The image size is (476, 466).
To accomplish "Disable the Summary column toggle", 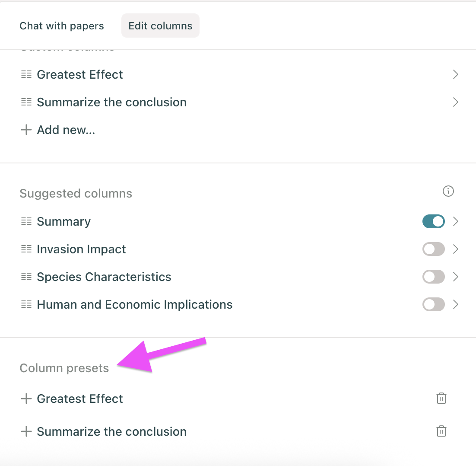I will [433, 221].
